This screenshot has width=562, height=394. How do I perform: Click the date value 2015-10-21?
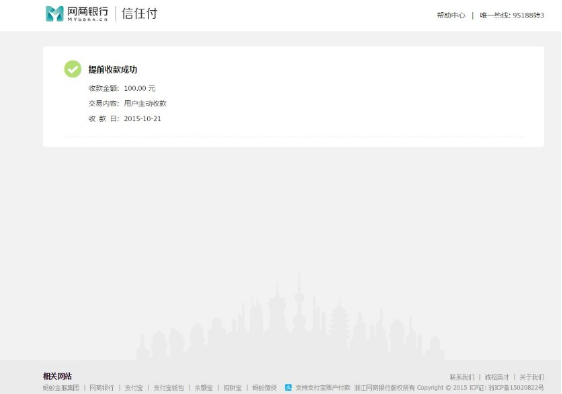click(142, 119)
